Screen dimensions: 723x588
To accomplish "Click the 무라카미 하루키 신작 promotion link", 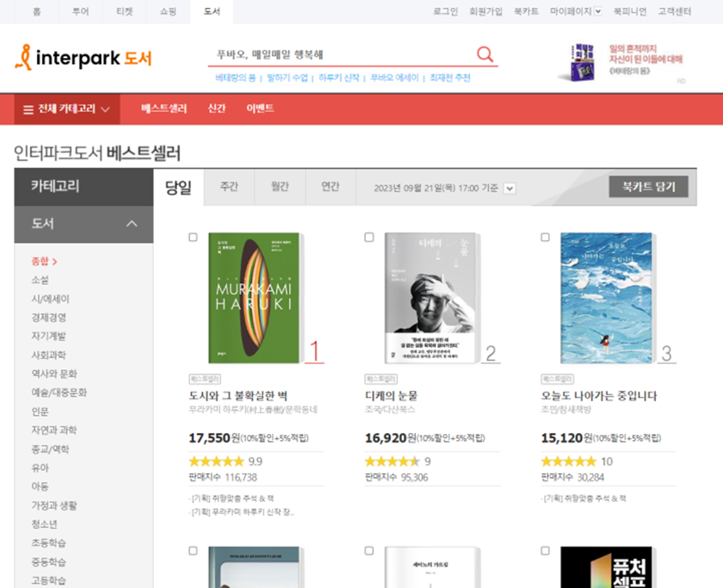I will point(242,512).
